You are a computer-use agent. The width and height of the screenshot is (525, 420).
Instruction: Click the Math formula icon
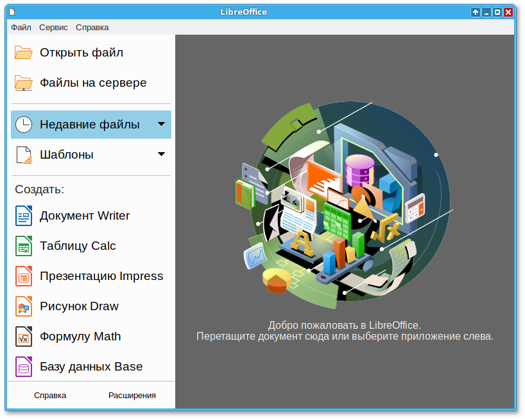[x=24, y=337]
